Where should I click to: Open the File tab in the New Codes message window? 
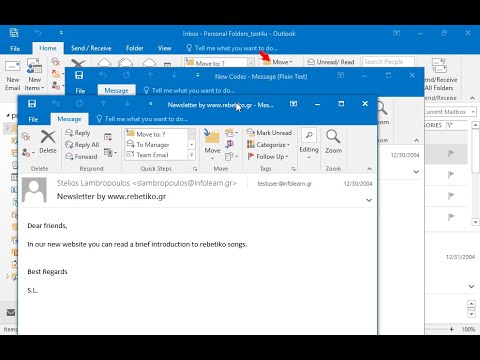[80, 91]
